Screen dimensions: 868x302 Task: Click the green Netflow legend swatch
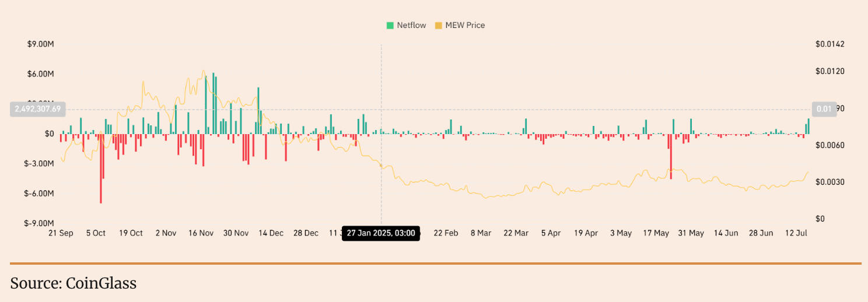[x=390, y=26]
